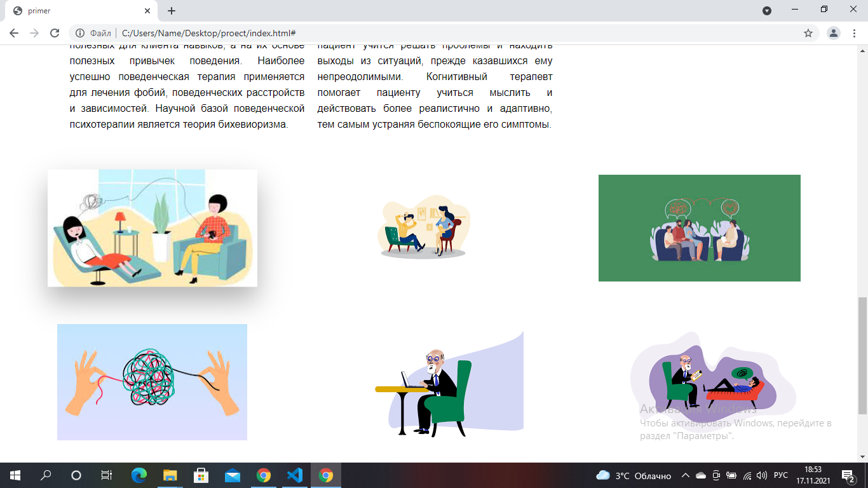This screenshot has height=488, width=868.
Task: Open Windows taskbar search
Action: 46,475
